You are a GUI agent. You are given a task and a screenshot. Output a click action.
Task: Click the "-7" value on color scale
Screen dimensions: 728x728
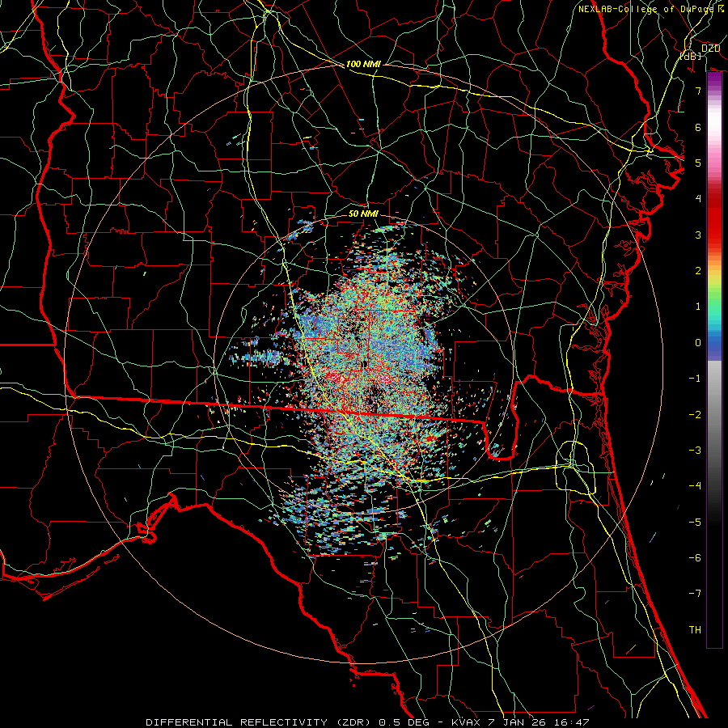pyautogui.click(x=695, y=594)
